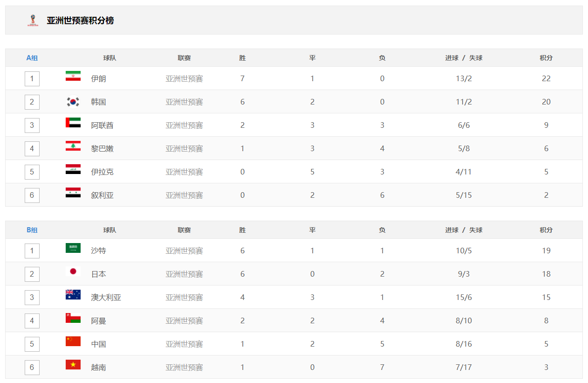
Task: Click the World Cup logo icon in header
Action: [33, 20]
